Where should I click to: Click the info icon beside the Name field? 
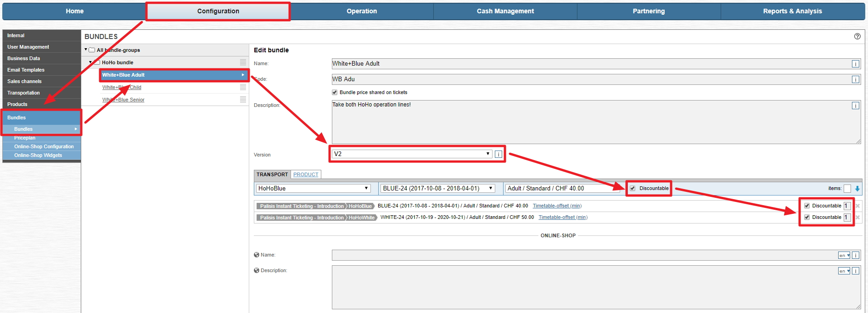pos(856,64)
